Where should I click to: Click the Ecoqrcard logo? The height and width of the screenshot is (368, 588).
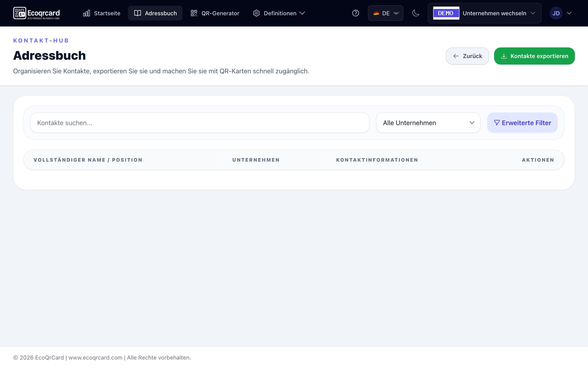36,13
